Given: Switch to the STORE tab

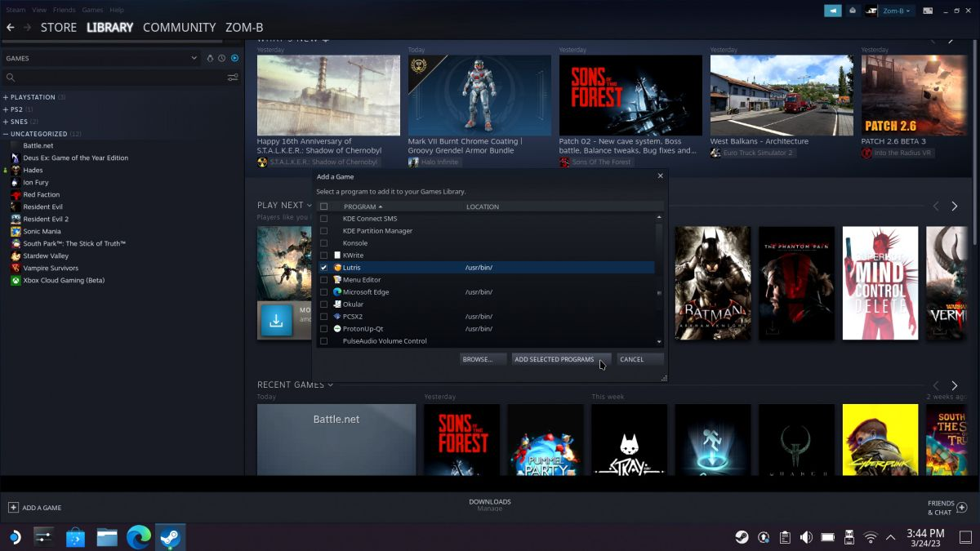Looking at the screenshot, I should [58, 27].
